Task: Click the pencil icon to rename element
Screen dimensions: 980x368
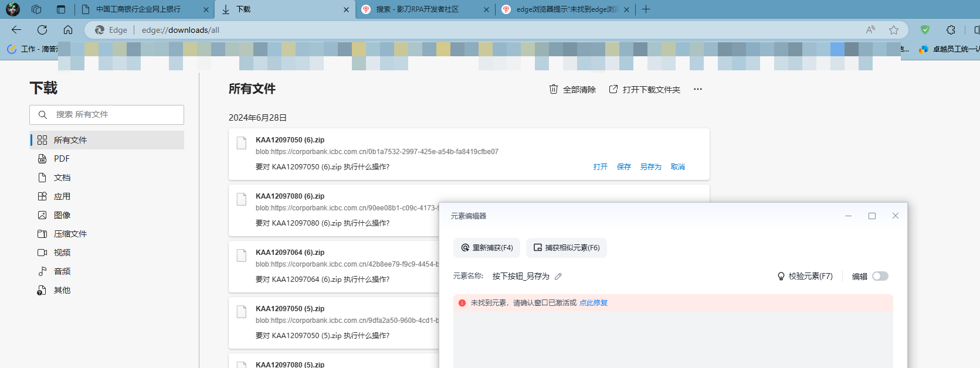Action: pyautogui.click(x=558, y=277)
